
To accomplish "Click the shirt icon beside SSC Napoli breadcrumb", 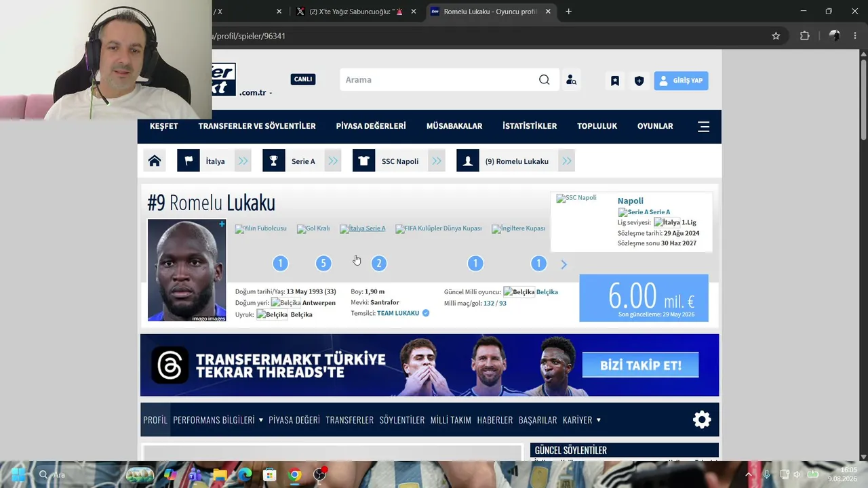I will [x=364, y=161].
